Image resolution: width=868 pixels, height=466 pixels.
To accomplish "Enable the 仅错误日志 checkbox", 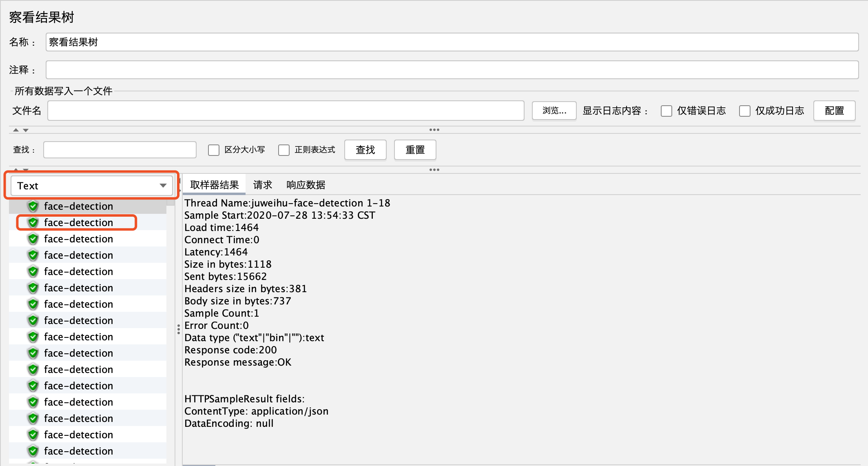I will (666, 111).
